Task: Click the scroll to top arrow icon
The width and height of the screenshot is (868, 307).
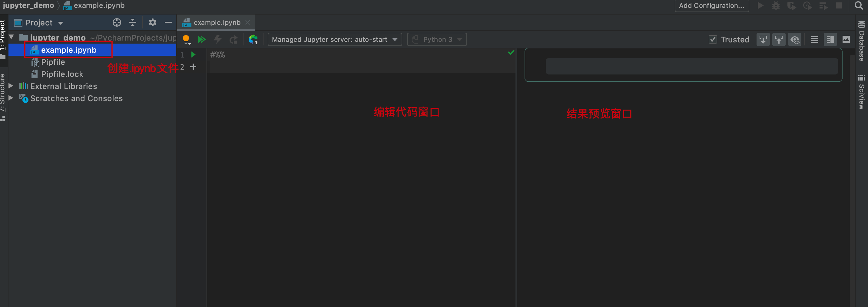Action: 779,39
